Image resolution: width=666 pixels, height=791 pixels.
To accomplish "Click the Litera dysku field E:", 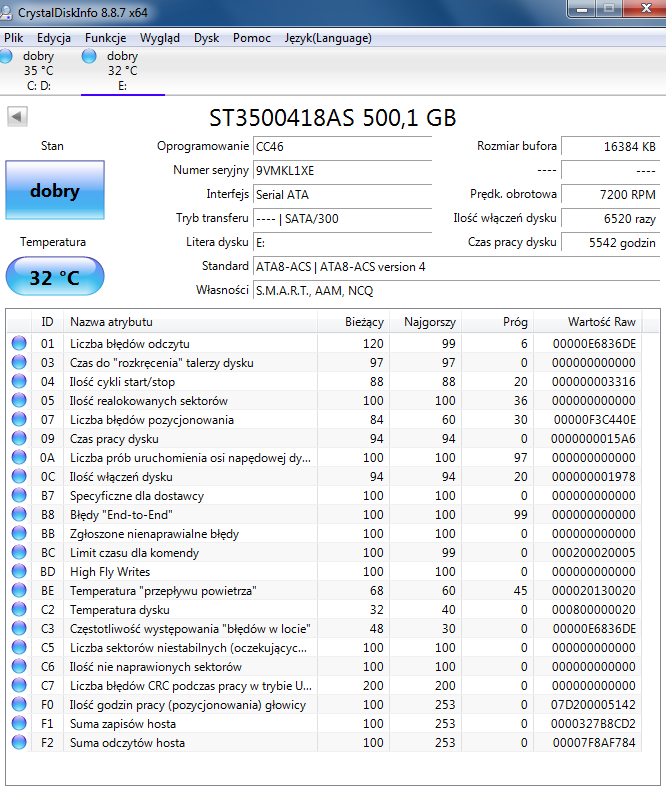I will [343, 243].
